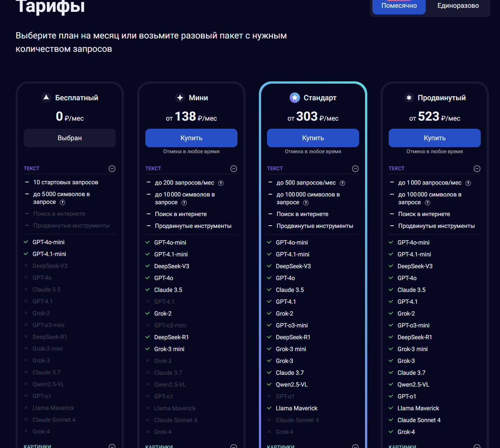Viewport: 500px width, 448px height.
Task: Click cross icon next to Claude Sonnet 4 in Стандарт
Action: (x=269, y=420)
